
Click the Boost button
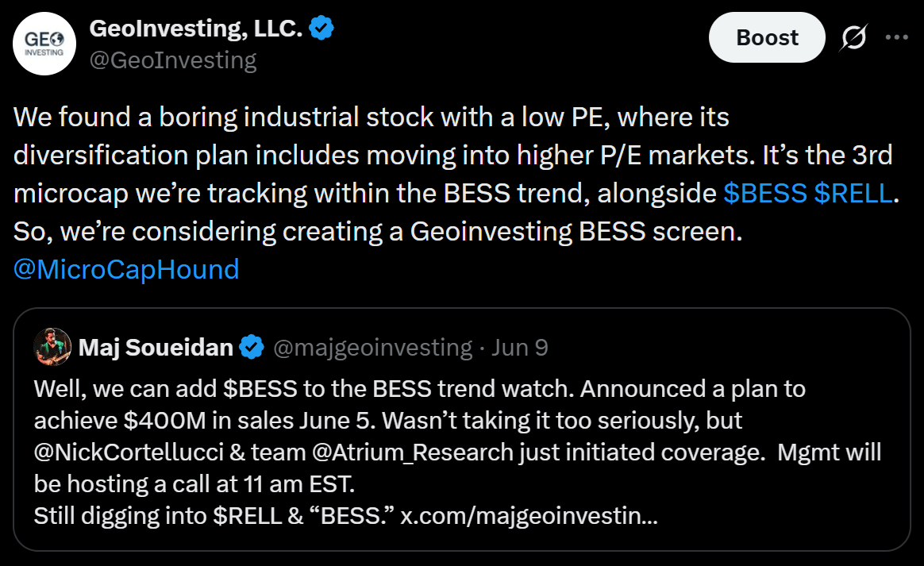coord(767,38)
